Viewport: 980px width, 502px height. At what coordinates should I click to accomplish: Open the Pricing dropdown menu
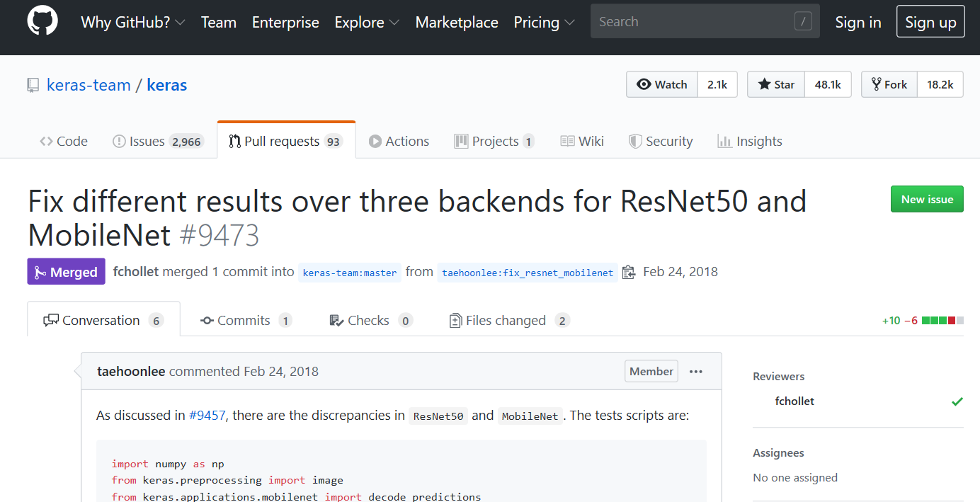pos(544,23)
